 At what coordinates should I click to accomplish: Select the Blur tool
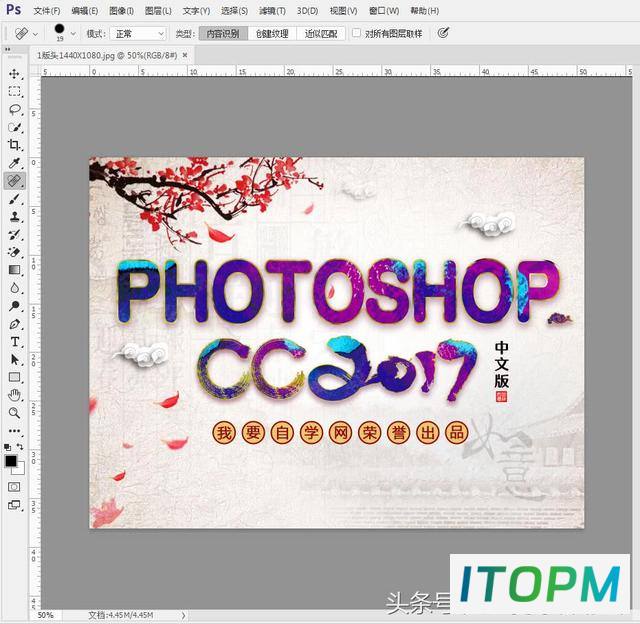point(15,288)
